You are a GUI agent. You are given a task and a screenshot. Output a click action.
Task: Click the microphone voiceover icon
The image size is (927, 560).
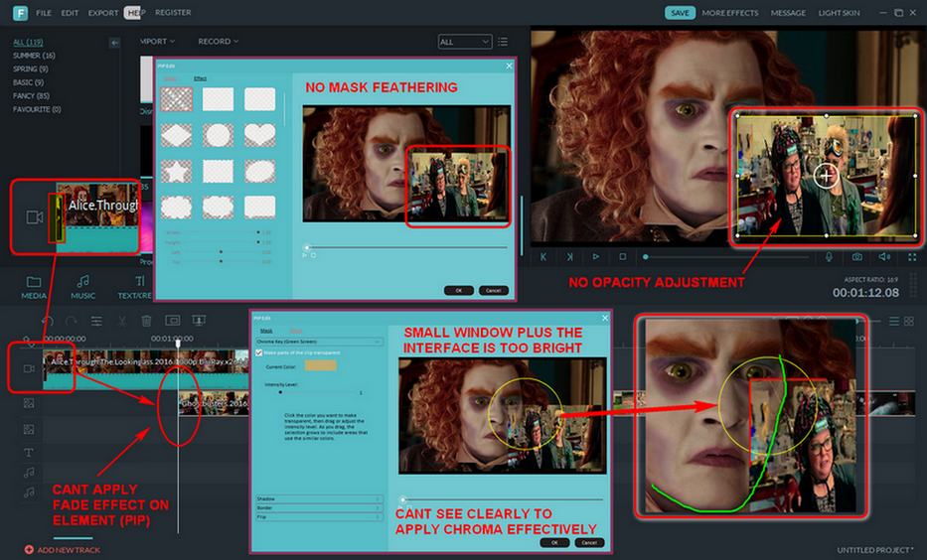pos(829,257)
